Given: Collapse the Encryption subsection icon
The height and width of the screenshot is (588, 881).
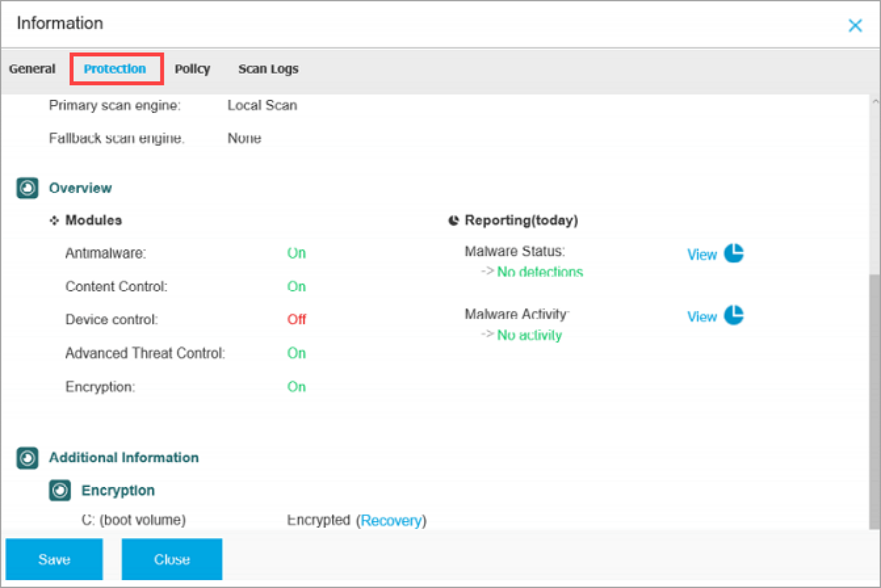Looking at the screenshot, I should click(x=60, y=490).
